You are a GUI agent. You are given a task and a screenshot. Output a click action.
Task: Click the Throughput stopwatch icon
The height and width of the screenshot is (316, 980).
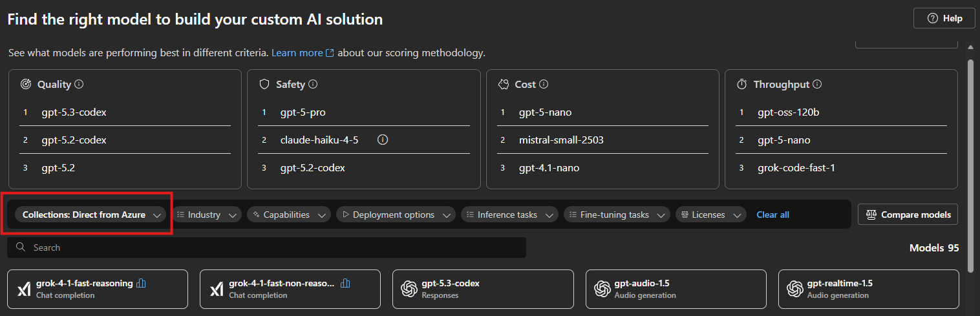pos(742,84)
